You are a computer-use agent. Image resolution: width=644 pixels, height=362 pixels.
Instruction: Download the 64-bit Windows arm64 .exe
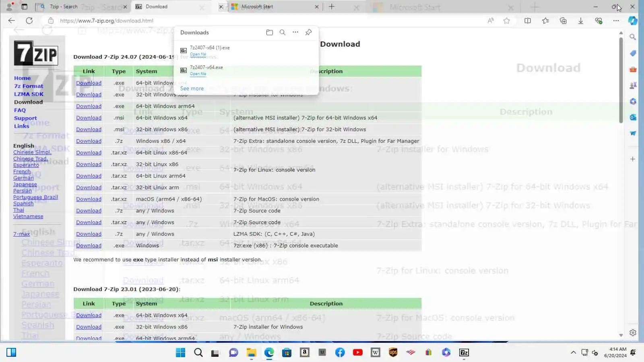coord(89,106)
